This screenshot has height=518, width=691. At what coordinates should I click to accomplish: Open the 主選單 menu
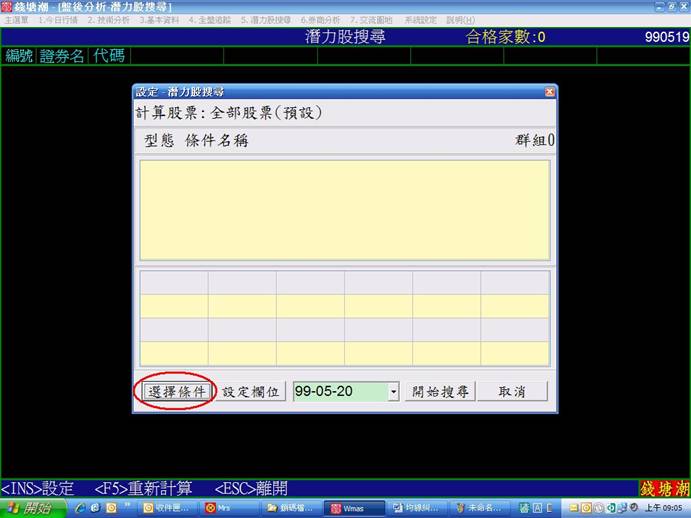(x=16, y=20)
